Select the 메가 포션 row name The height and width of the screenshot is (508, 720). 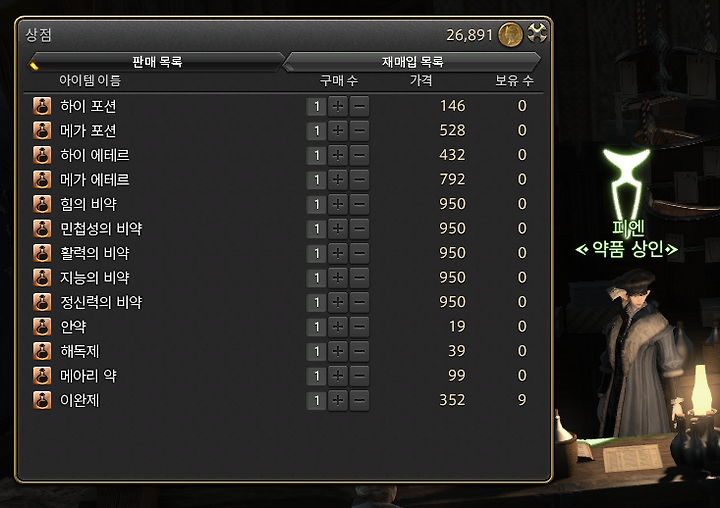(x=88, y=131)
